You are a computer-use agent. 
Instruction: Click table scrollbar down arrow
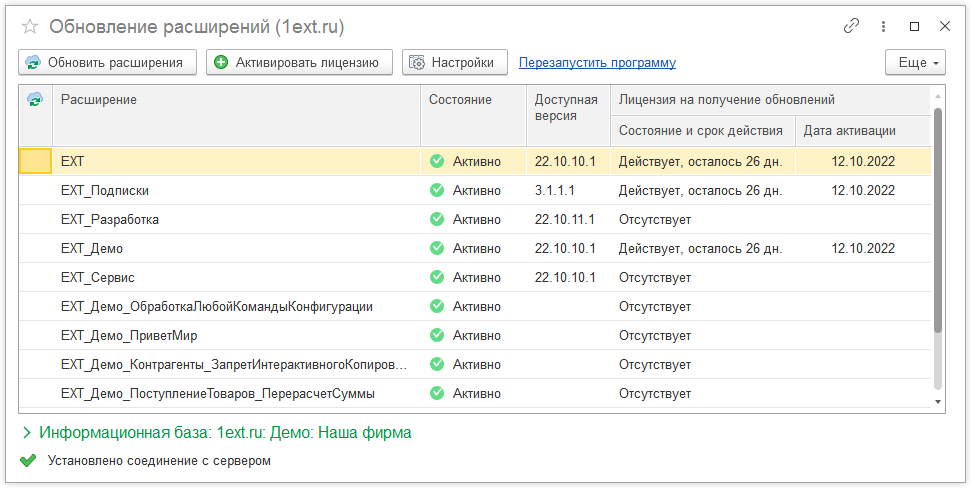coord(938,402)
